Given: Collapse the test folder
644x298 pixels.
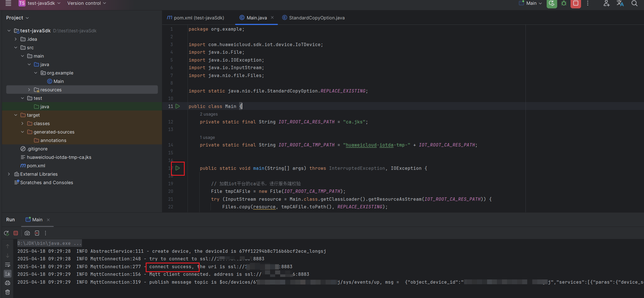Looking at the screenshot, I should click(22, 98).
